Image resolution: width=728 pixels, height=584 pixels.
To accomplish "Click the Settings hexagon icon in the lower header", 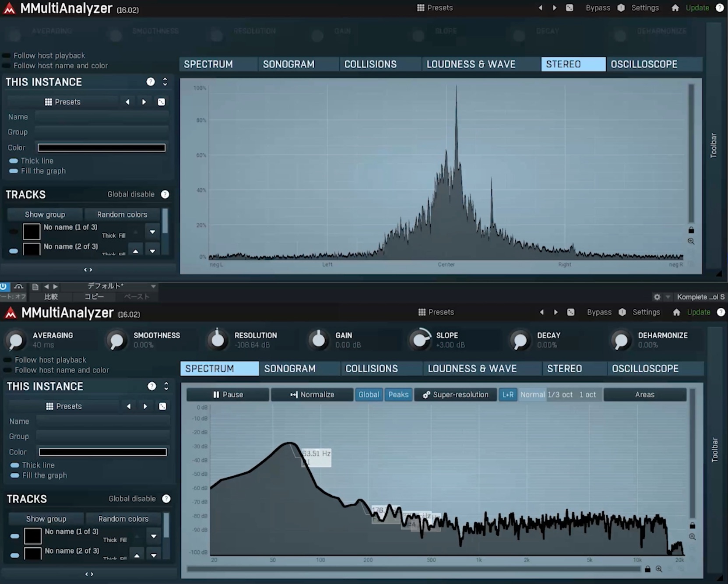I will 622,312.
